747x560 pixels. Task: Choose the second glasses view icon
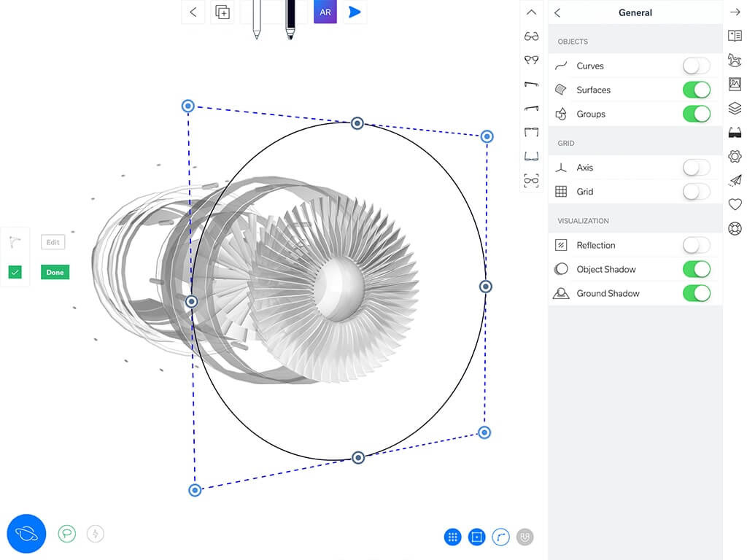pyautogui.click(x=531, y=60)
